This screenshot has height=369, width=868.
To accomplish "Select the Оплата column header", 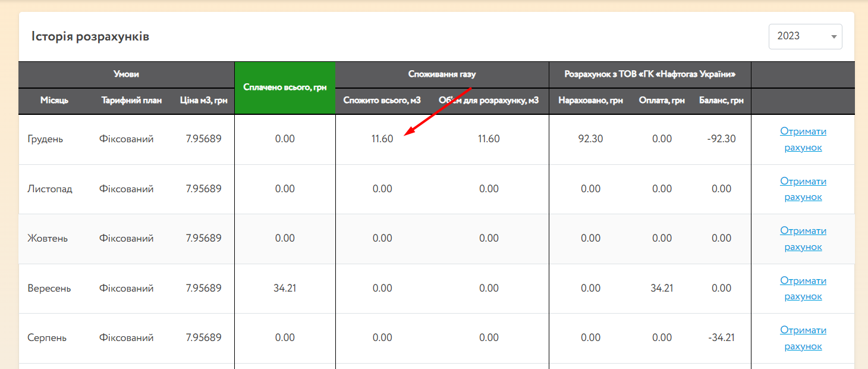I will click(x=662, y=101).
